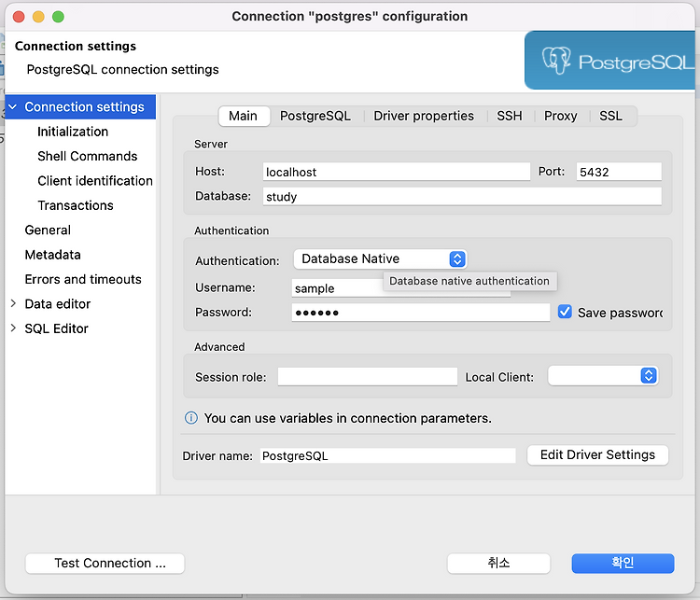Click the Host field containing localhost
The height and width of the screenshot is (600, 700).
point(397,172)
